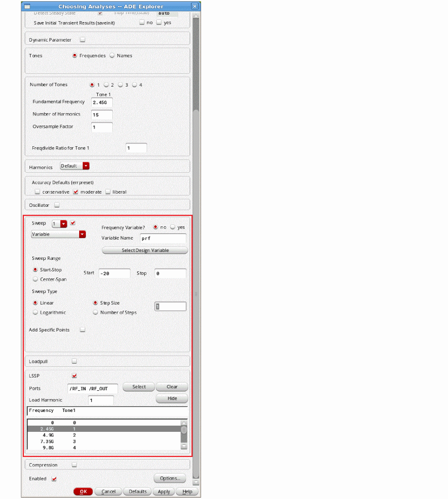448x499 pixels.
Task: Select Frequency Variable no option
Action: (156, 227)
